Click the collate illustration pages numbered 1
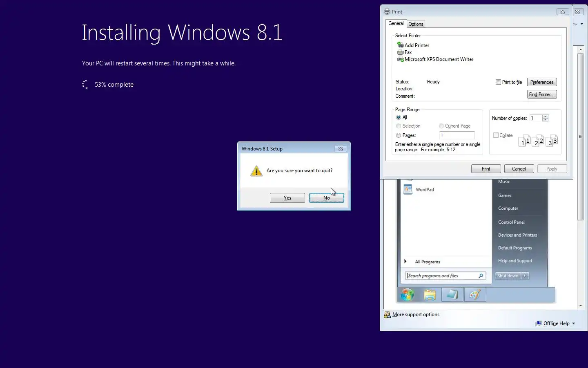The height and width of the screenshot is (368, 588). pyautogui.click(x=525, y=141)
